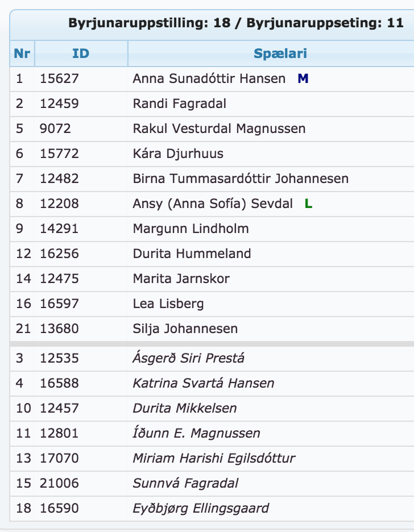Click the green L icon beside Ansy Sevdal
This screenshot has height=532, width=414.
[308, 203]
